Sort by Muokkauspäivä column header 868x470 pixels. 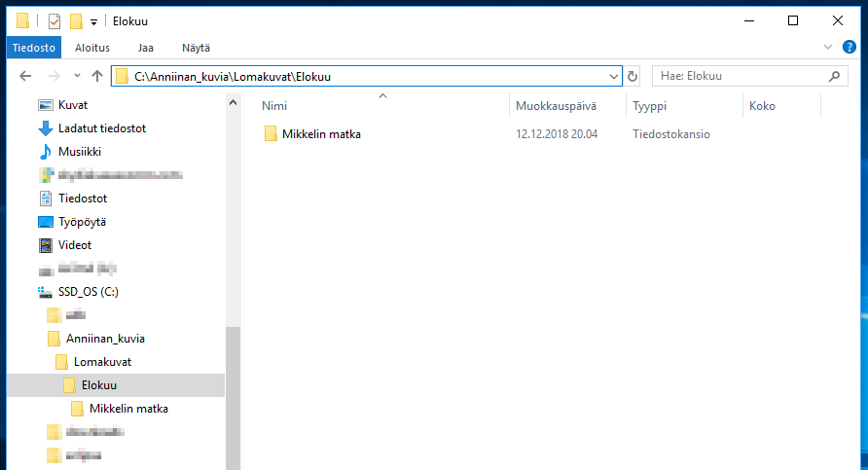click(x=556, y=106)
